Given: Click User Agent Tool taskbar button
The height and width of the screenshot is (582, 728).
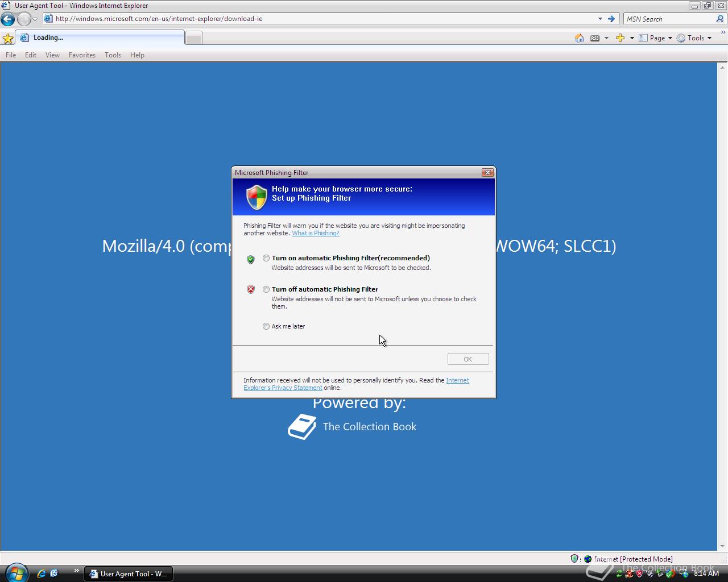Looking at the screenshot, I should point(129,574).
